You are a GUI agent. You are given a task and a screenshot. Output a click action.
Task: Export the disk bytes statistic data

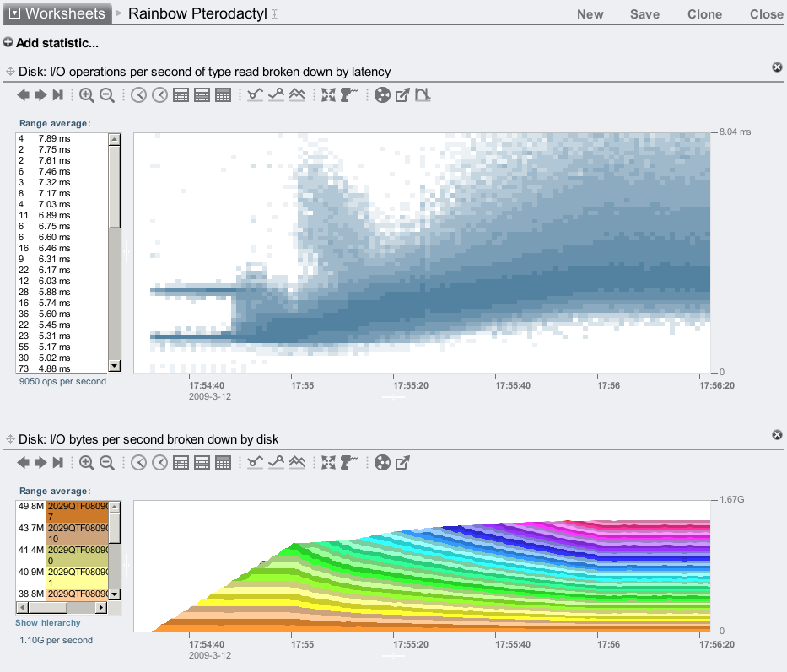coord(403,462)
